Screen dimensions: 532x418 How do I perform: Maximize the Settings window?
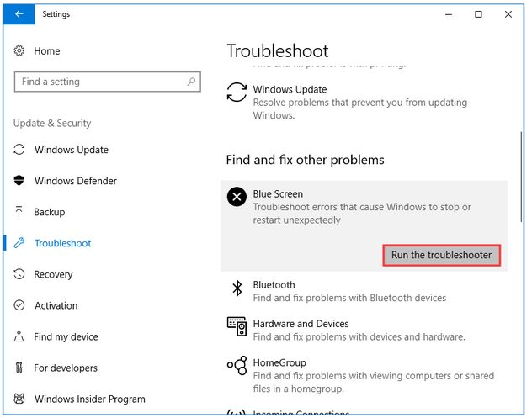coord(478,14)
